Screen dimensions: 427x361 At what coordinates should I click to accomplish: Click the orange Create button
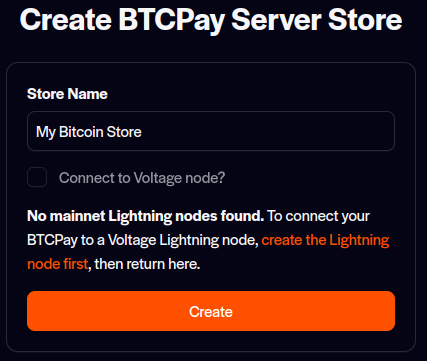211,311
